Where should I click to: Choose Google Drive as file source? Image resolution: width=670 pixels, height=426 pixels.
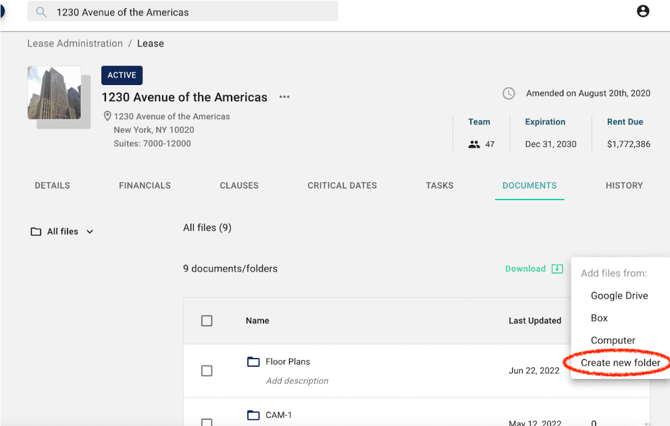click(619, 296)
